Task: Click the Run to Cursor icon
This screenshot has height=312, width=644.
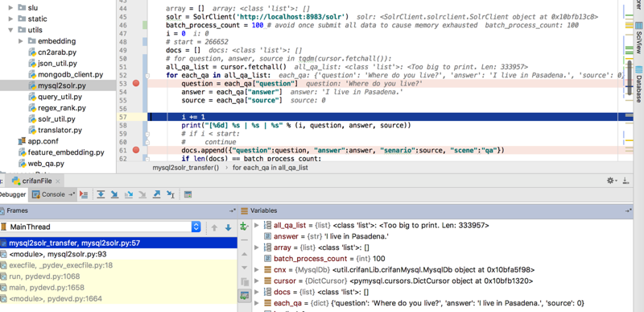Action: (x=171, y=194)
